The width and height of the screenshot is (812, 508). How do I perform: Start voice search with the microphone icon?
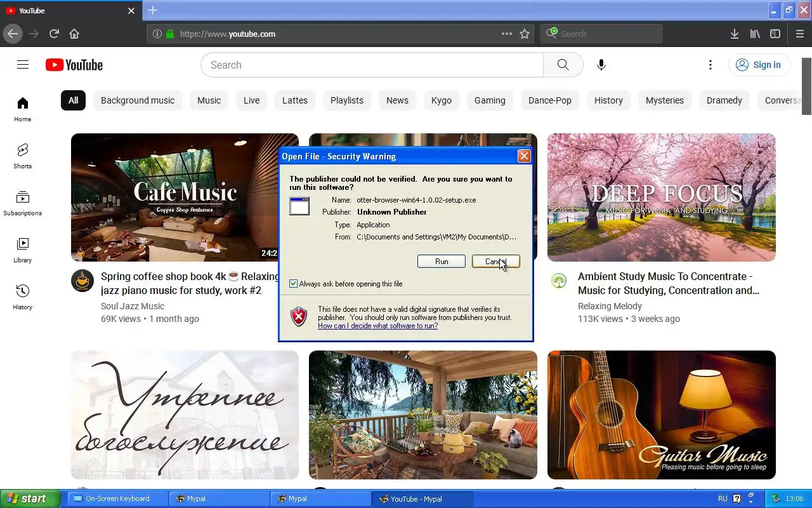tap(601, 65)
